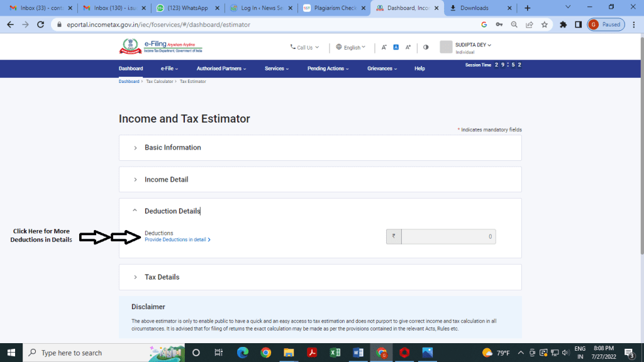
Task: Click the browser forward arrow
Action: click(x=25, y=25)
